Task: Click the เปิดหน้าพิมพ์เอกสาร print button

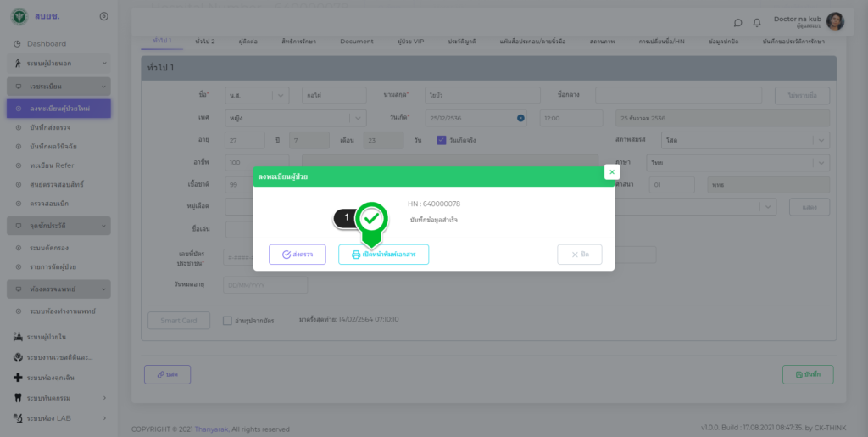Action: tap(383, 255)
